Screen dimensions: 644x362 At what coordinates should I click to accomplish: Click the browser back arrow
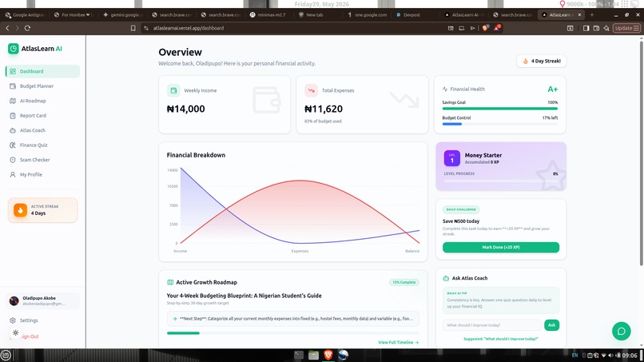click(7, 28)
